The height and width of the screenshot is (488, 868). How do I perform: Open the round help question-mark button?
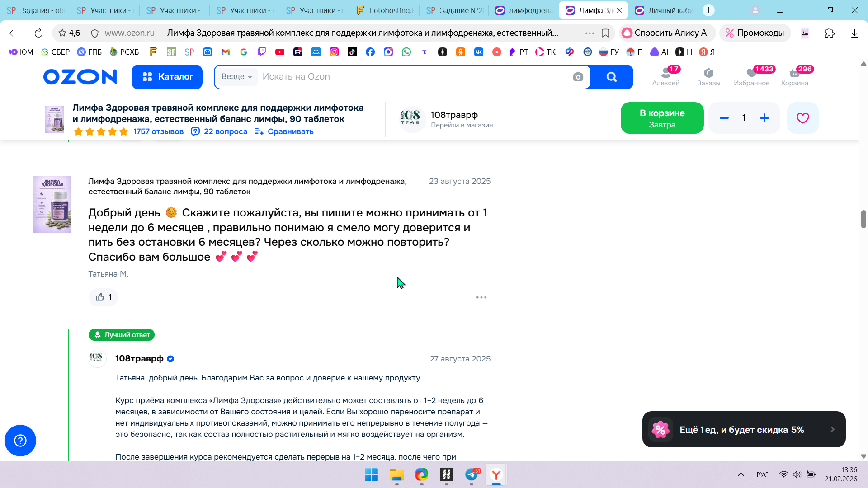(x=20, y=440)
